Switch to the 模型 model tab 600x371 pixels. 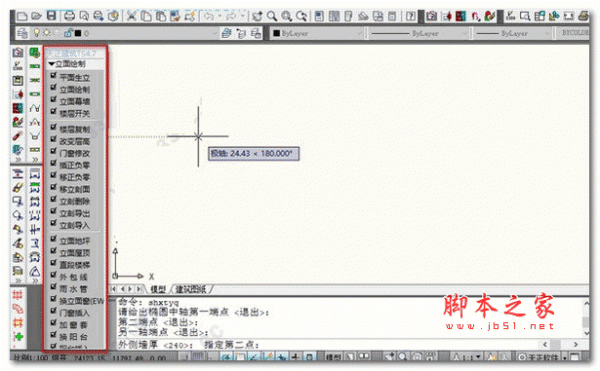pyautogui.click(x=158, y=289)
